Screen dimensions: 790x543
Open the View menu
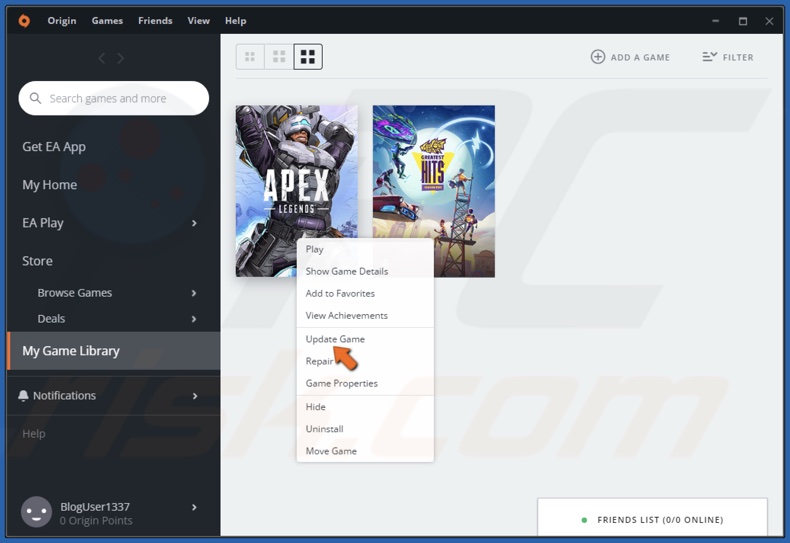point(199,21)
